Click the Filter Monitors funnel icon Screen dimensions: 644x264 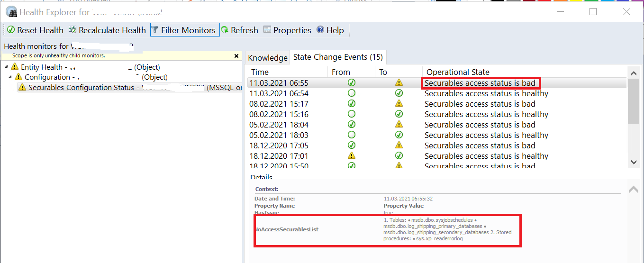coord(155,30)
